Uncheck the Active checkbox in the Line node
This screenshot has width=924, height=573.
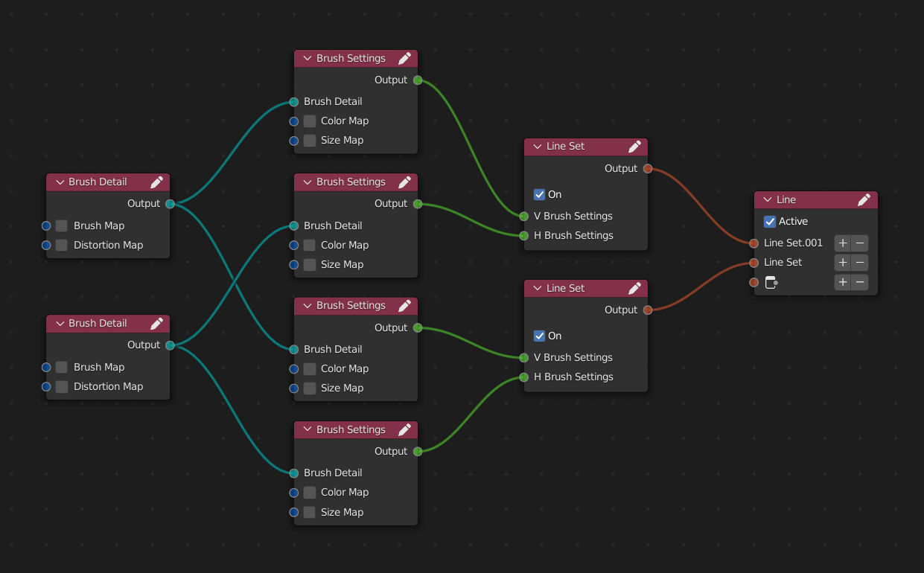pyautogui.click(x=769, y=221)
